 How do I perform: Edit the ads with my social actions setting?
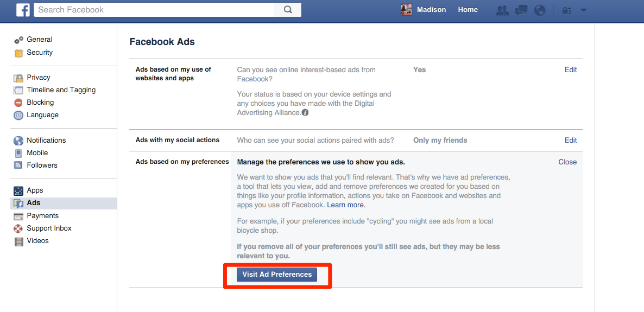[x=570, y=141]
